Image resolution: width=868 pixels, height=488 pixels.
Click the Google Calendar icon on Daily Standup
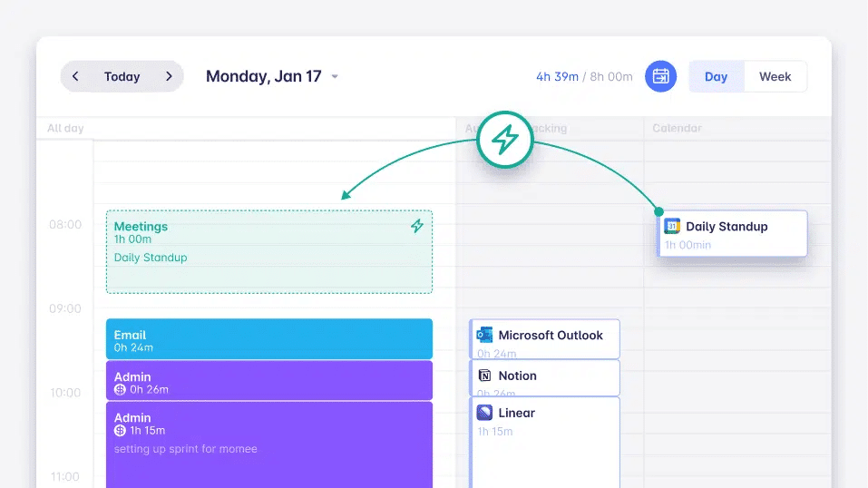672,226
